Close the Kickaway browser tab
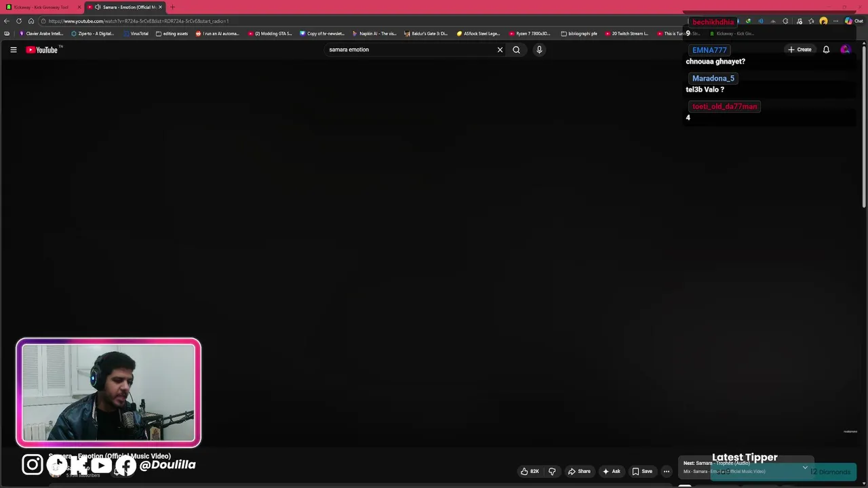868x488 pixels. point(79,7)
